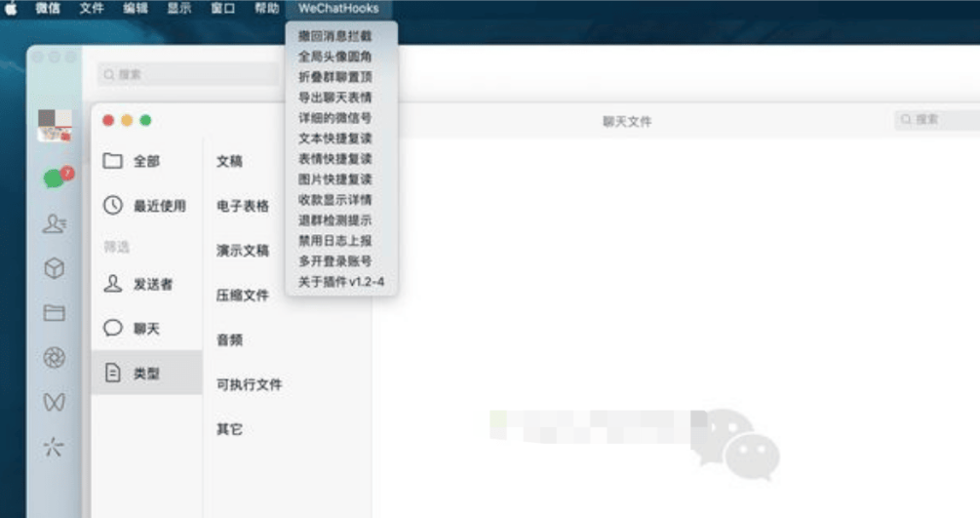Screen dimensions: 980x518
Task: Open the sparkle Search icon in sidebar
Action: pos(54,447)
